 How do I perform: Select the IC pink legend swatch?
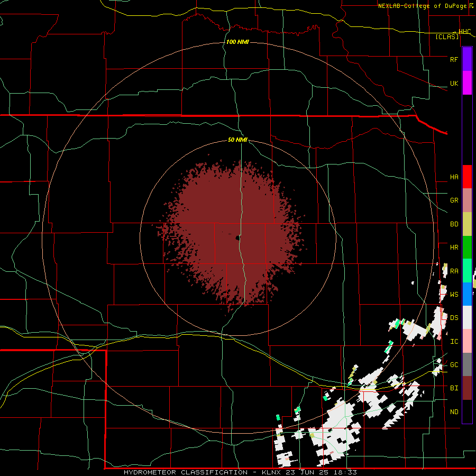(x=467, y=341)
